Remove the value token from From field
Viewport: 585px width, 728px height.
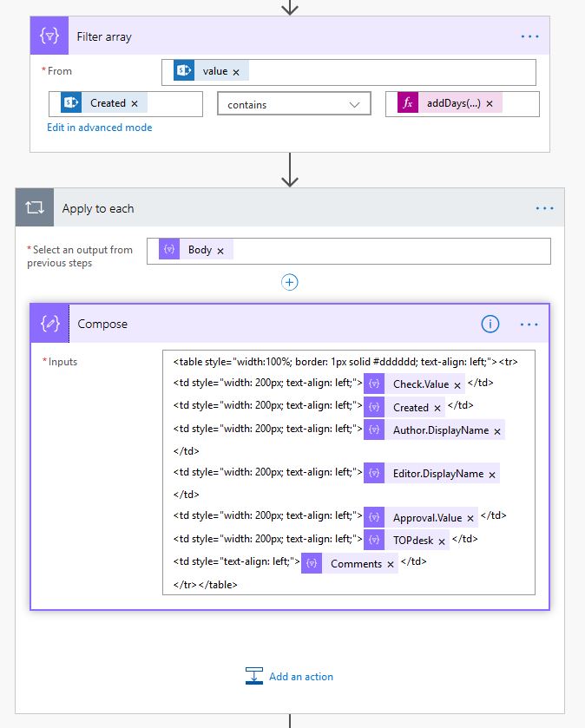coord(236,72)
